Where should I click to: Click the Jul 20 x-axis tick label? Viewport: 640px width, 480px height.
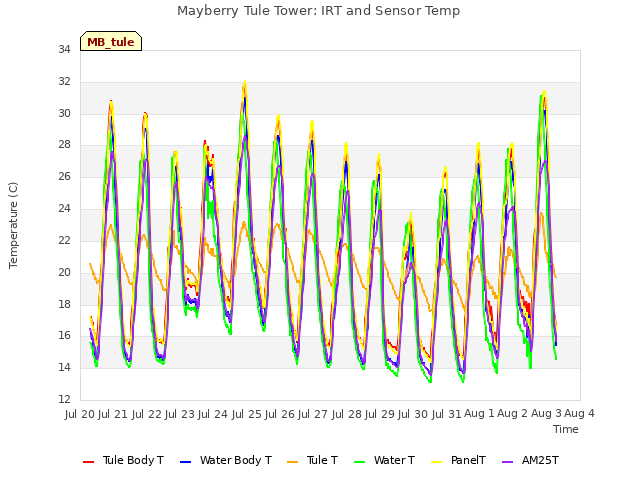[x=80, y=414]
